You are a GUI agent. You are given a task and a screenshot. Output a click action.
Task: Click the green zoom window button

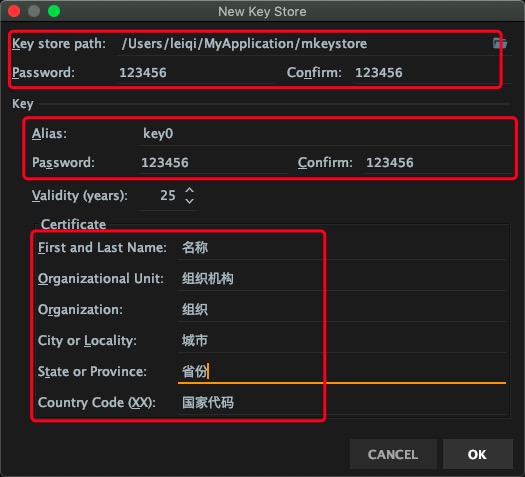(x=54, y=11)
